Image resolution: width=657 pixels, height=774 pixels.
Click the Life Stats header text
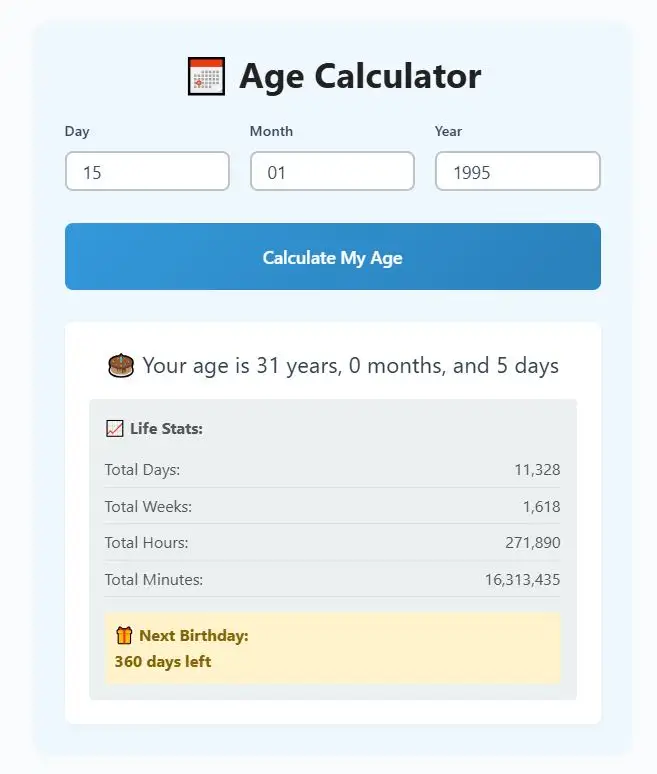pos(166,429)
